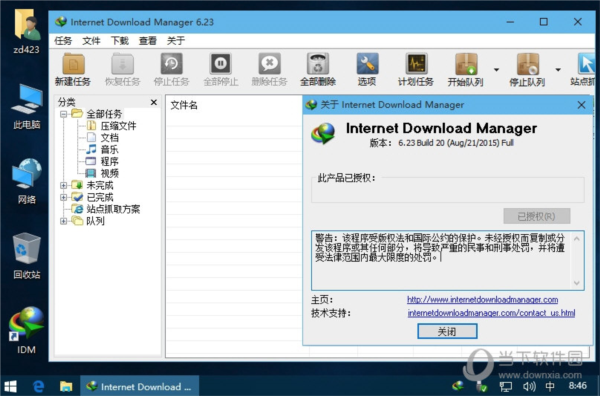The image size is (600, 396).
Task: Open the 查看 menu
Action: [x=148, y=41]
